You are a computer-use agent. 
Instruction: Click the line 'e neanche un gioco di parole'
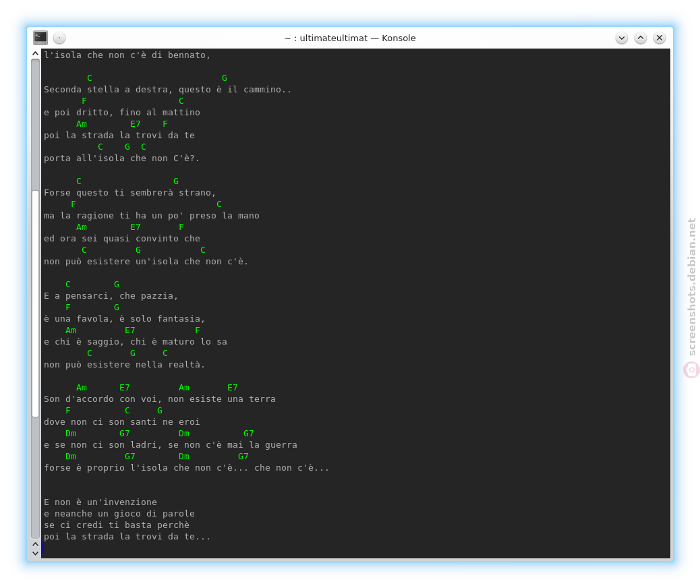tap(119, 513)
